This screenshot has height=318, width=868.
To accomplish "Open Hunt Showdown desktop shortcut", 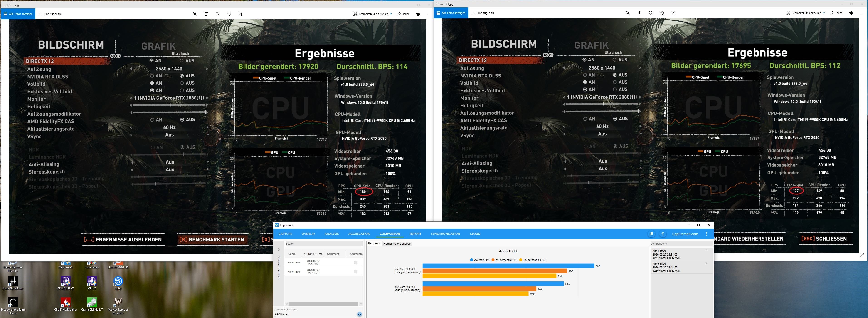I will 13,283.
